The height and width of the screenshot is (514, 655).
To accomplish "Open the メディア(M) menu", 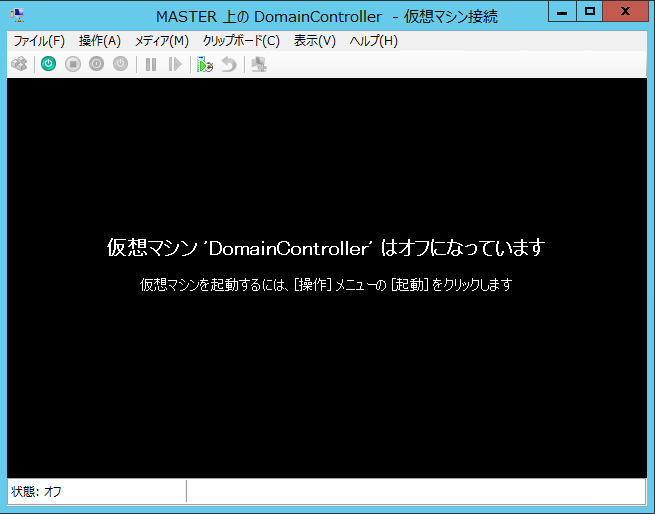I will (162, 41).
